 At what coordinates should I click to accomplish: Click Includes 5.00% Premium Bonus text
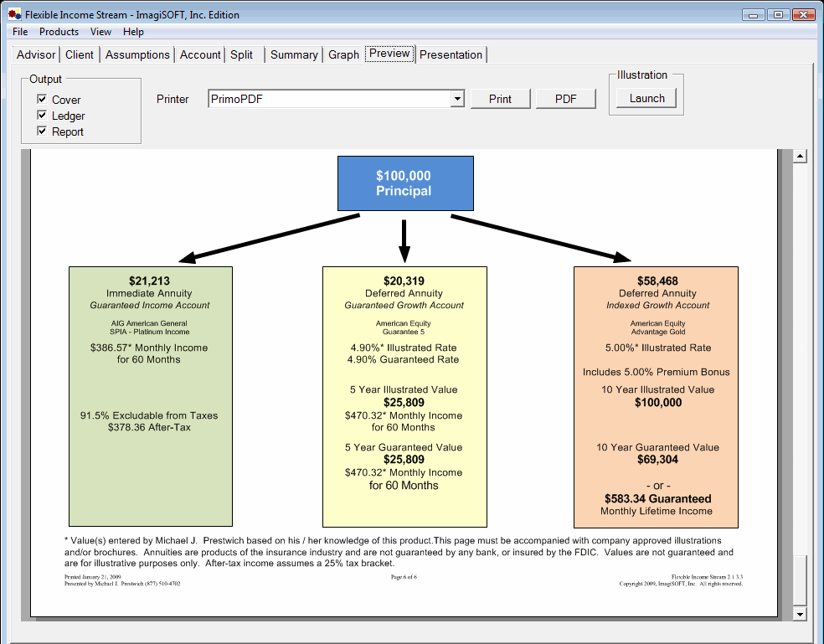point(657,372)
